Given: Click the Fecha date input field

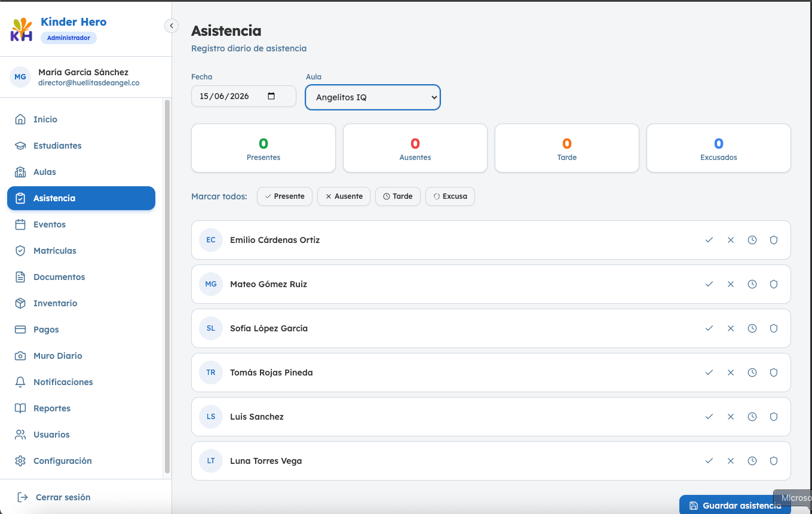Looking at the screenshot, I should pos(244,96).
